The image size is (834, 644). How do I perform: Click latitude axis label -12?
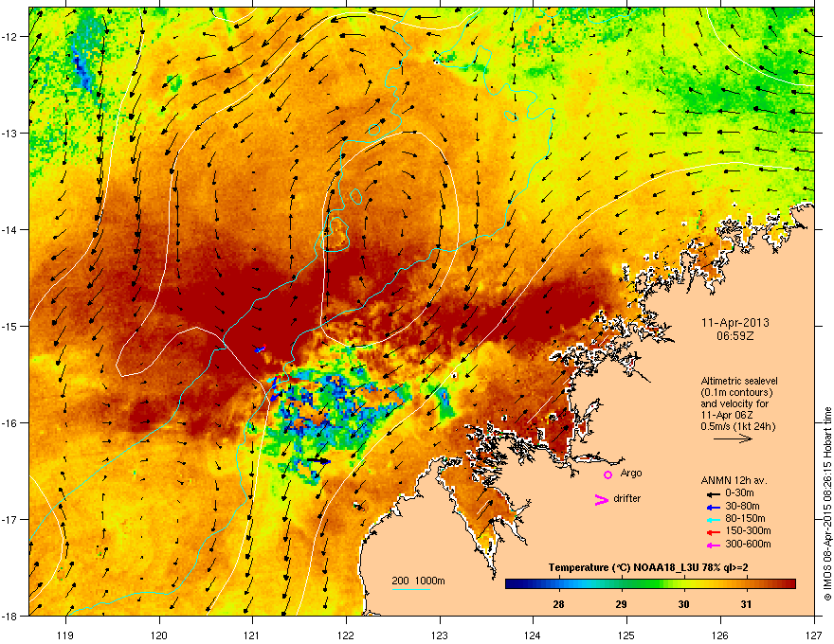click(9, 37)
